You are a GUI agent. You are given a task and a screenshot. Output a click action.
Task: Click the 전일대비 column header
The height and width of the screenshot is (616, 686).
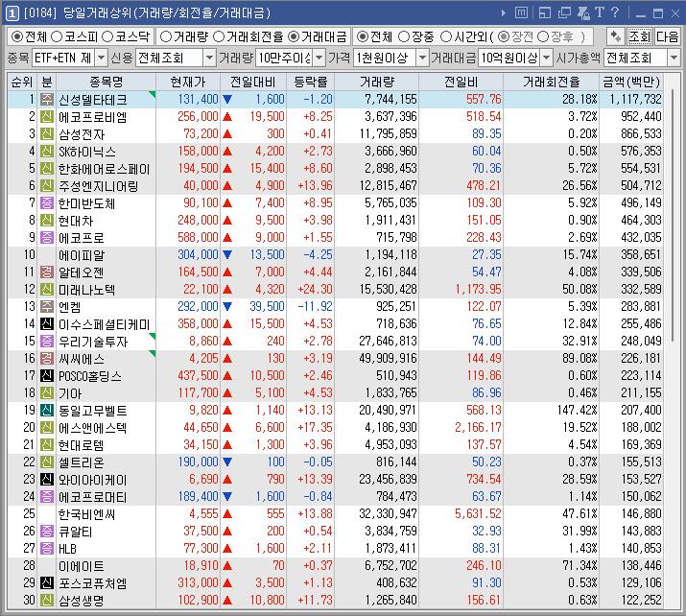click(253, 82)
